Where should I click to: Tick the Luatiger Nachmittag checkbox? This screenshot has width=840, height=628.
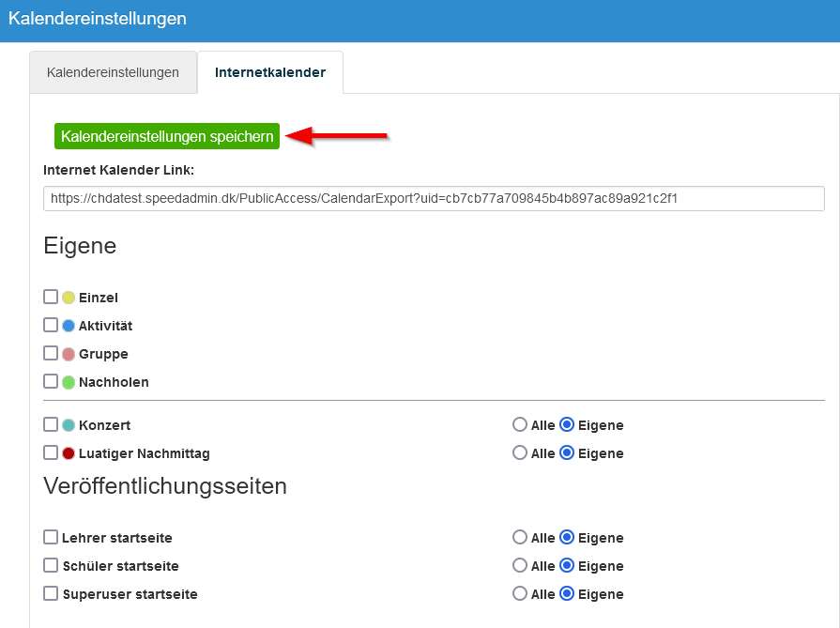coord(51,452)
